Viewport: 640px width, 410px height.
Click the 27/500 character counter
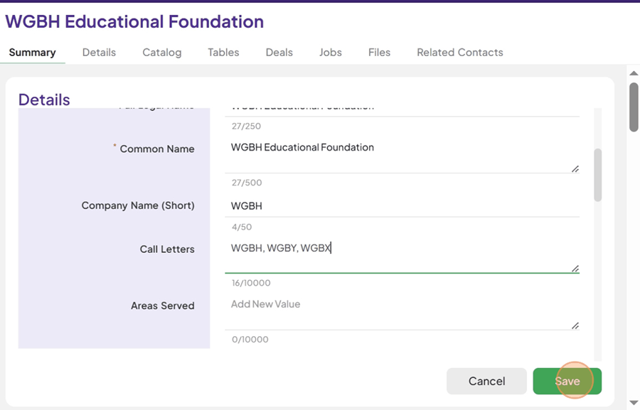point(247,182)
